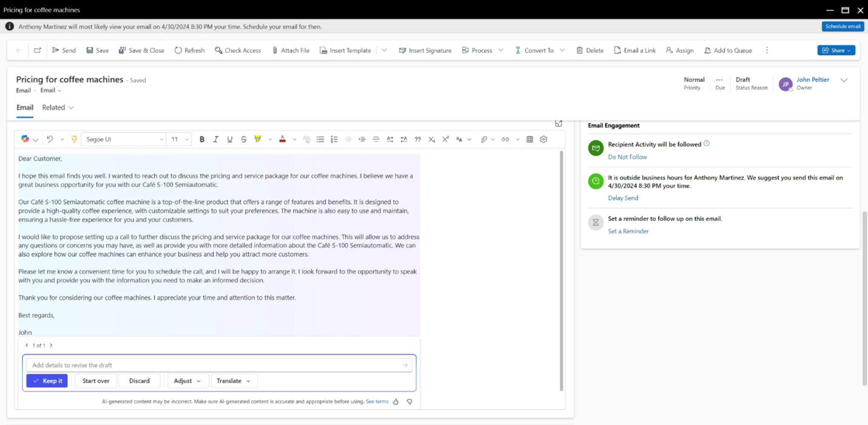Click the thumbs up feedback icon
Image resolution: width=868 pixels, height=425 pixels.
click(396, 402)
